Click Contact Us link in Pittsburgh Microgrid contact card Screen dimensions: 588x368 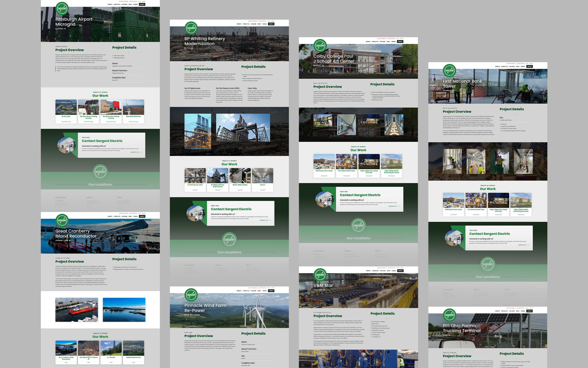(x=136, y=152)
